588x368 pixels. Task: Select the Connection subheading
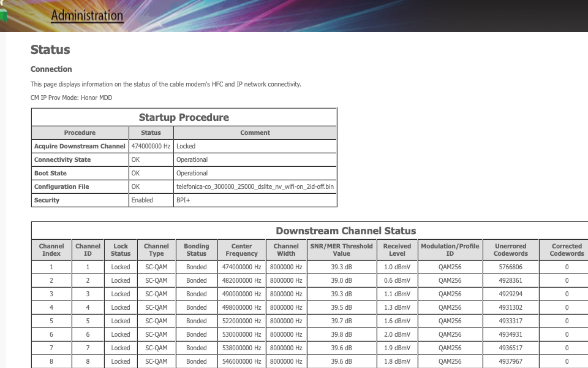click(51, 69)
